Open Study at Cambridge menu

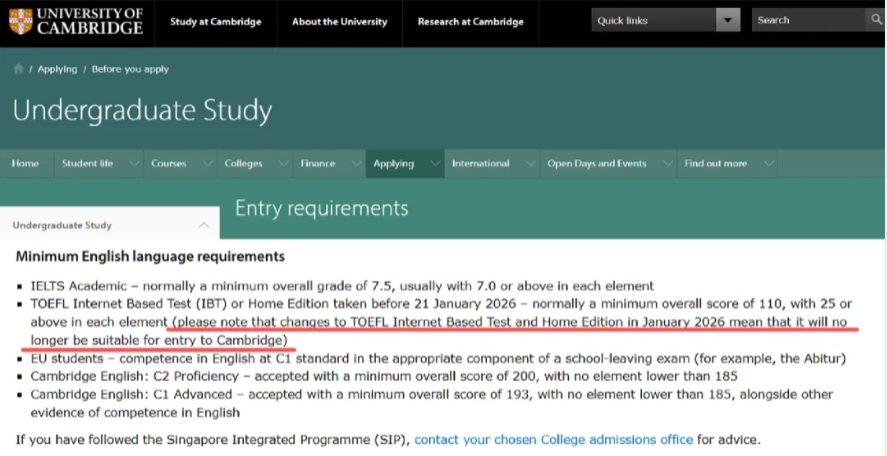[x=215, y=21]
